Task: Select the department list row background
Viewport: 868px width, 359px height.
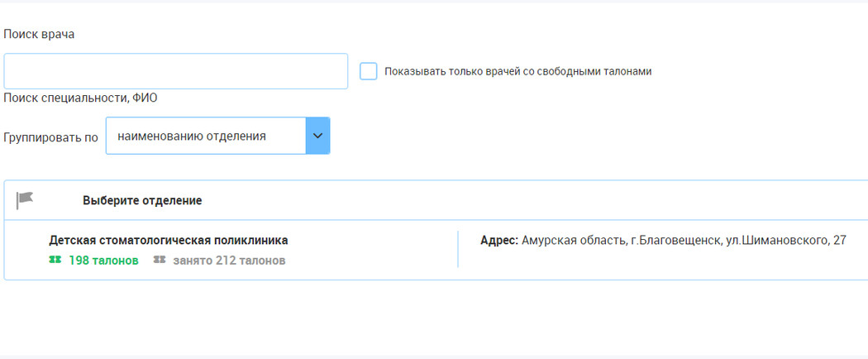Action: point(436,250)
